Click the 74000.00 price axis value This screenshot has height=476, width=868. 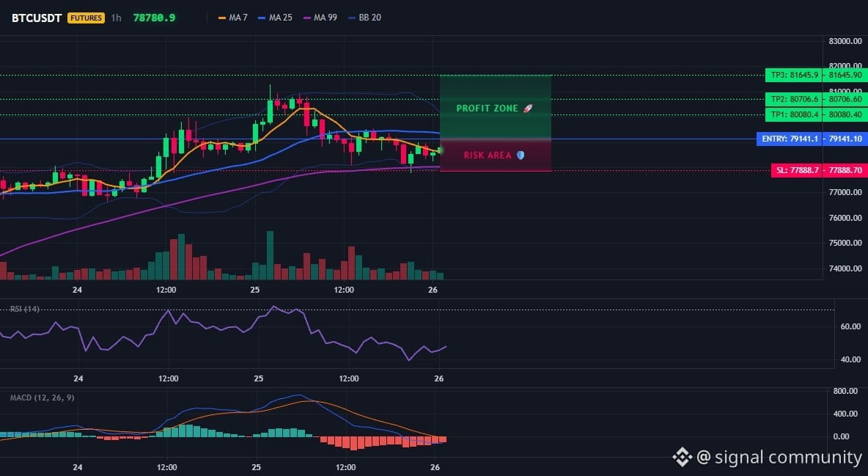coord(845,268)
